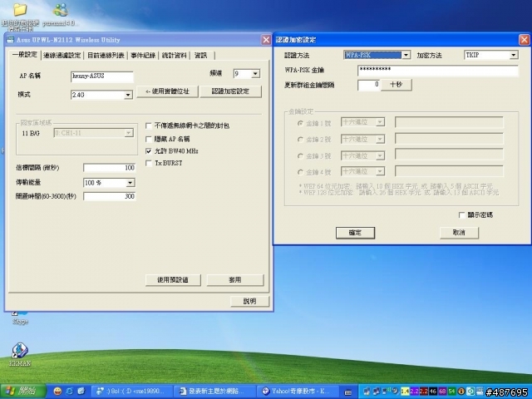Image resolution: width=532 pixels, height=399 pixels.
Task: Click the wireless signal tray icon
Action: (x=386, y=392)
